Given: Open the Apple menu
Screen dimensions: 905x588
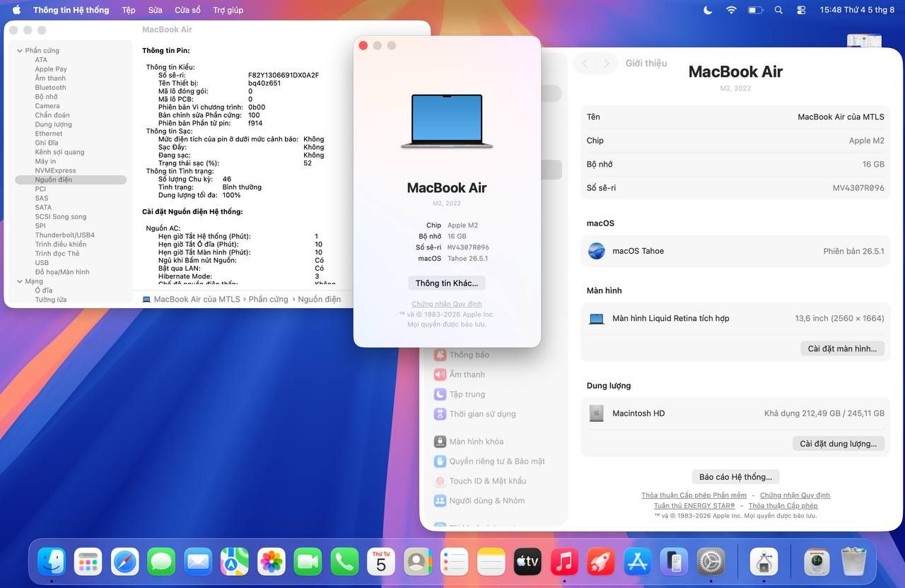Looking at the screenshot, I should (x=16, y=10).
